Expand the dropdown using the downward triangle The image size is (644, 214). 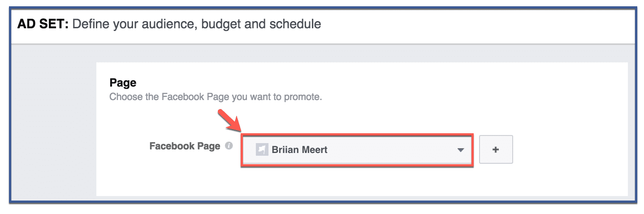click(x=460, y=150)
